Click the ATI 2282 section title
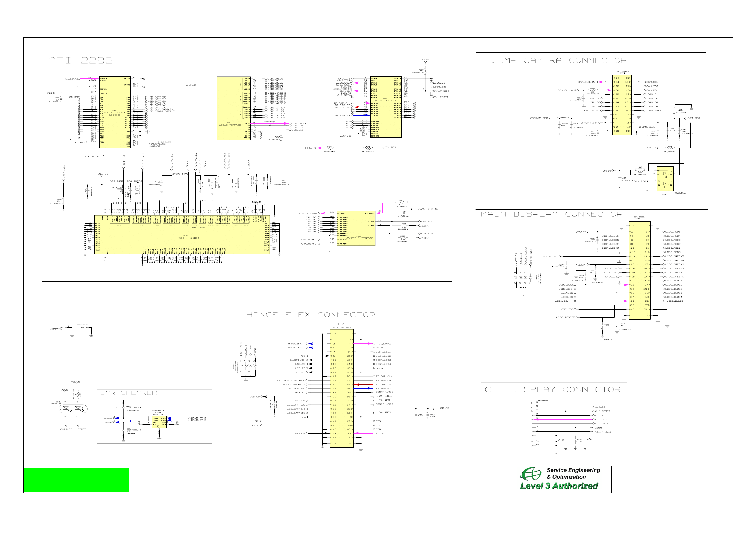The image size is (756, 535). click(x=80, y=60)
